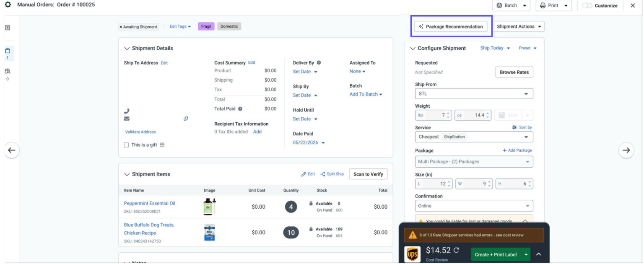Viewport: 644px width, 264px height.
Task: Open the Preset dropdown
Action: click(x=528, y=48)
